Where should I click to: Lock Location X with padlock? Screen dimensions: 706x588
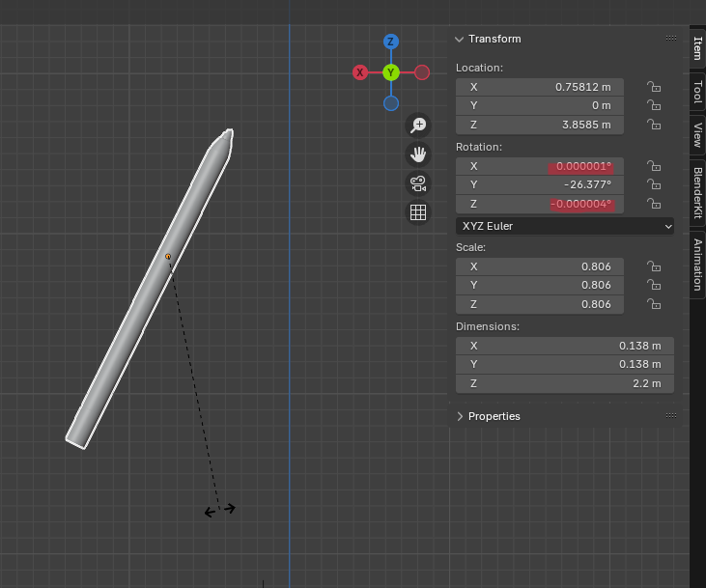point(654,87)
